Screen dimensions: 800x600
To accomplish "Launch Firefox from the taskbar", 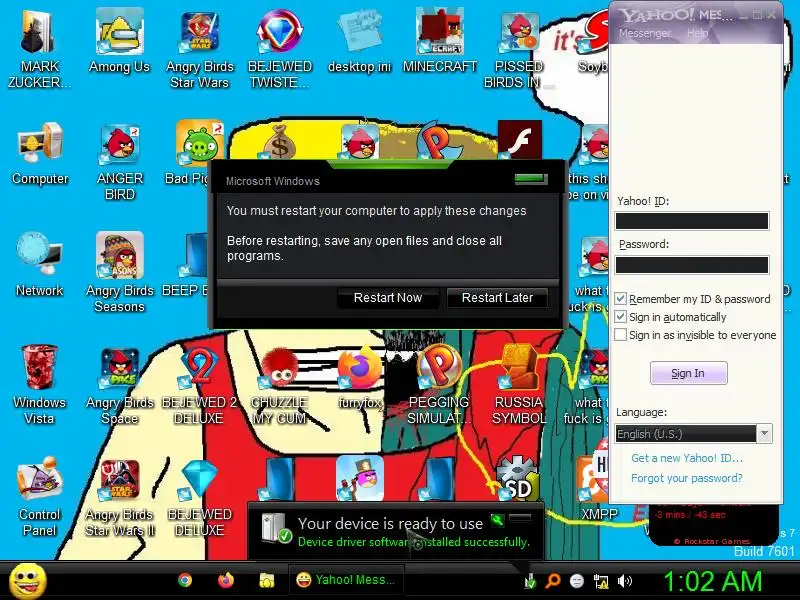I will tap(226, 580).
